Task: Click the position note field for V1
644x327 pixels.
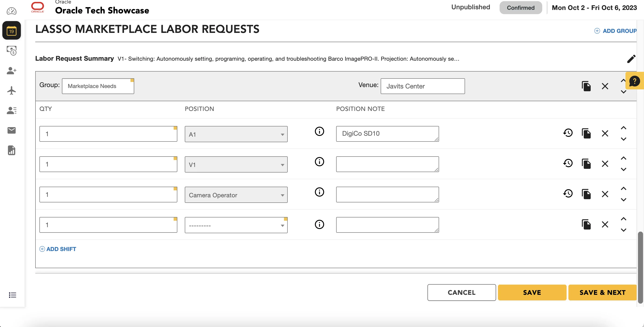Action: 388,164
